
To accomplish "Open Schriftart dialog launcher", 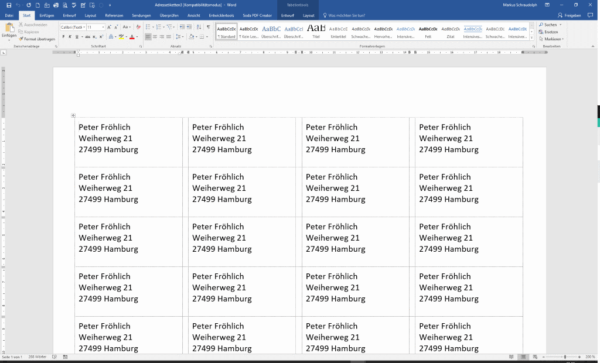I will (140, 46).
